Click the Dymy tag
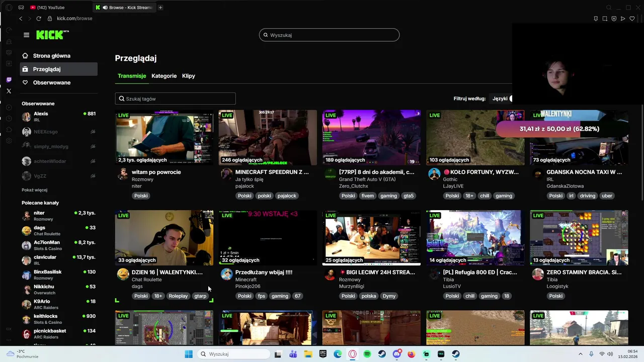 389,296
